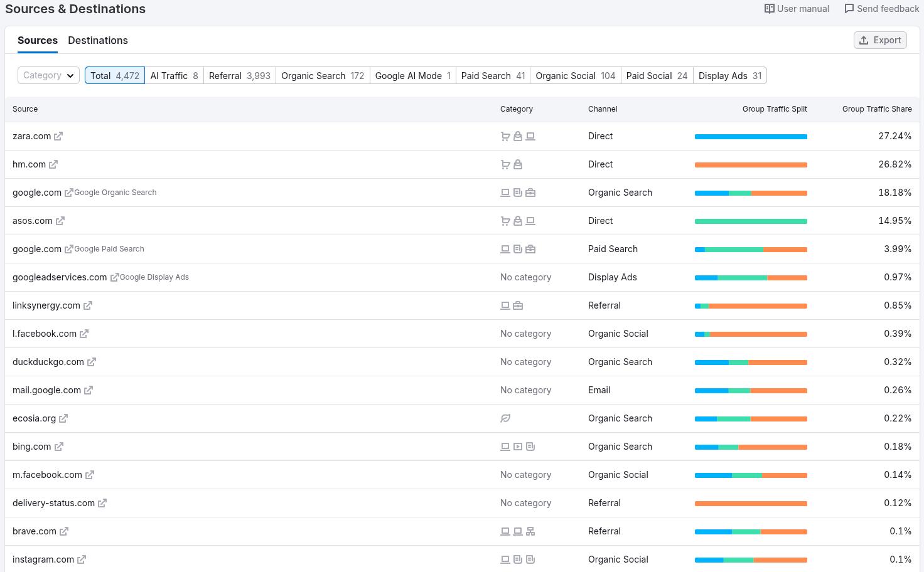The image size is (924, 572).
Task: Filter by Organic Search 172 channel
Action: [x=323, y=75]
